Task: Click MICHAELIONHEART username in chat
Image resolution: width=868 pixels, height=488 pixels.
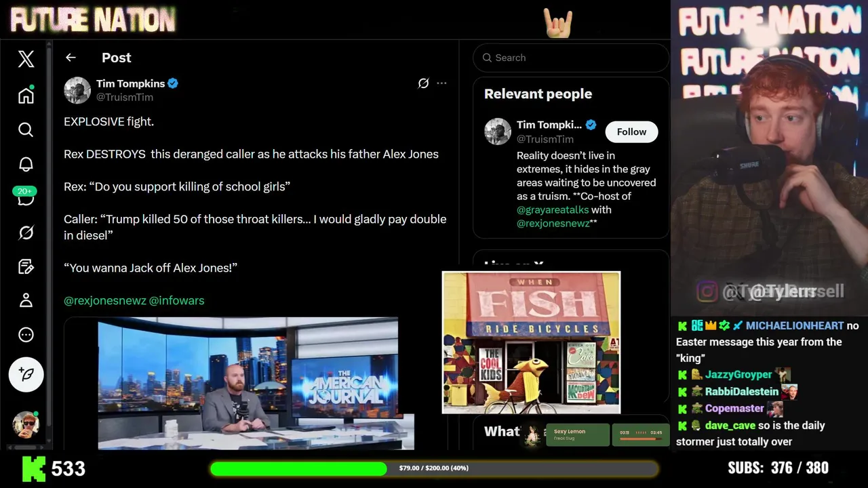Action: tap(795, 325)
